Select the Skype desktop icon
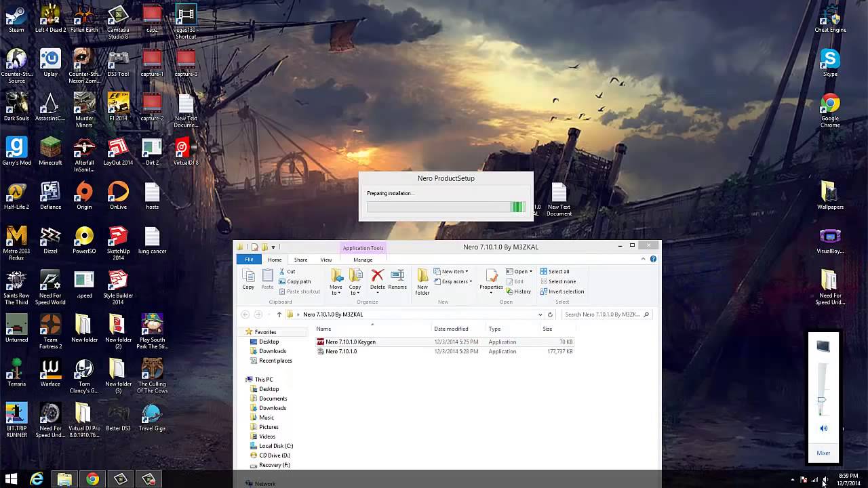This screenshot has width=868, height=488. click(x=830, y=63)
